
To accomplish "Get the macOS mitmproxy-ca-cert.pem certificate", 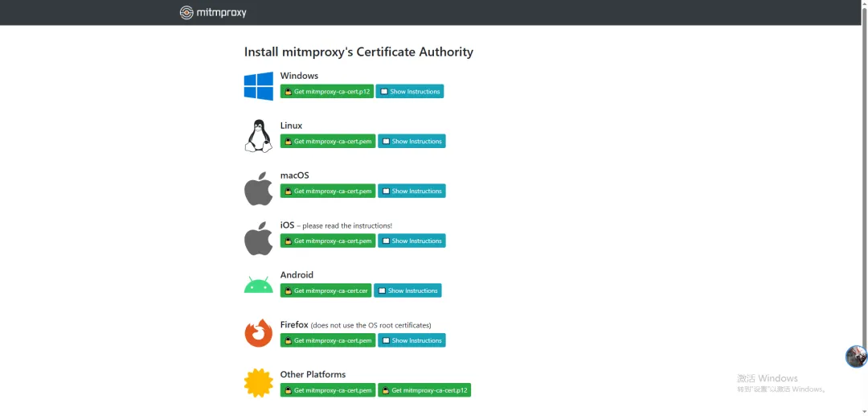I will click(x=328, y=192).
